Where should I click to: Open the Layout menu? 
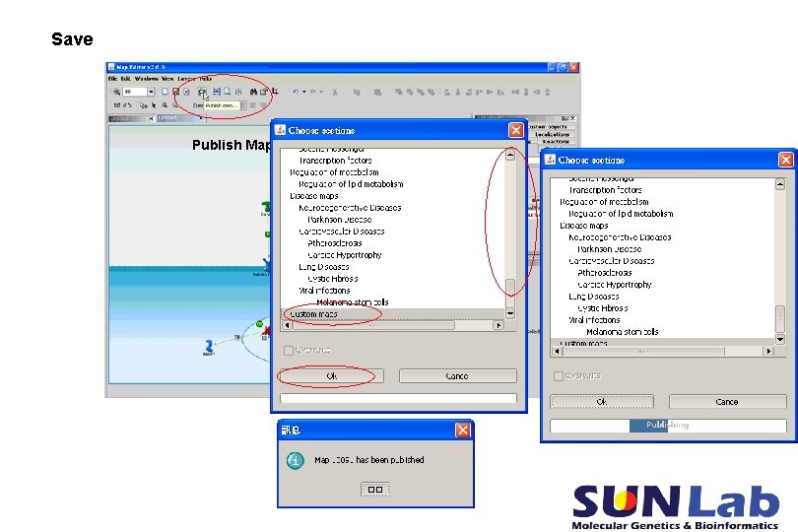186,79
